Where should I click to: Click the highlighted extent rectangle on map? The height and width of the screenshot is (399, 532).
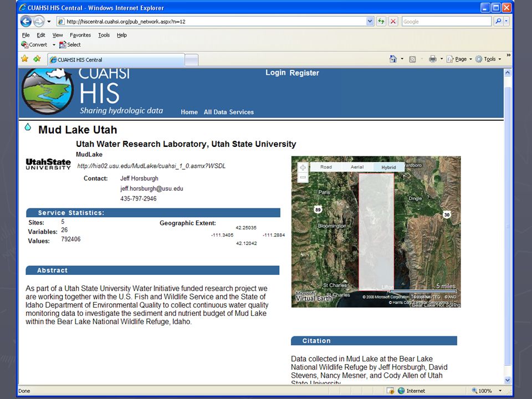(x=376, y=232)
